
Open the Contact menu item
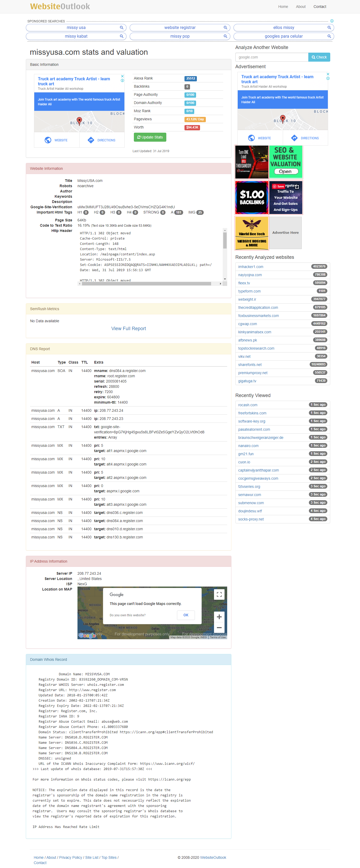[x=320, y=6]
